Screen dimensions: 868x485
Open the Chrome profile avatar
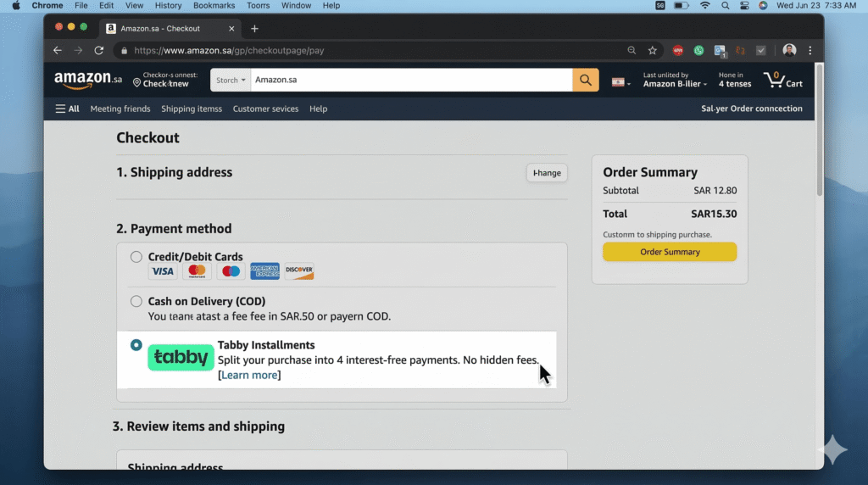click(x=789, y=50)
